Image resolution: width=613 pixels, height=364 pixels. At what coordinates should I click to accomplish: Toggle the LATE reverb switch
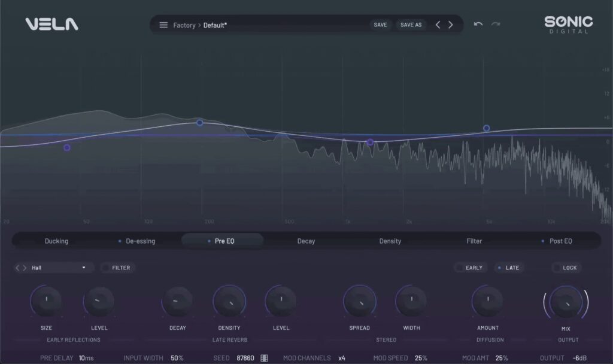click(x=509, y=268)
